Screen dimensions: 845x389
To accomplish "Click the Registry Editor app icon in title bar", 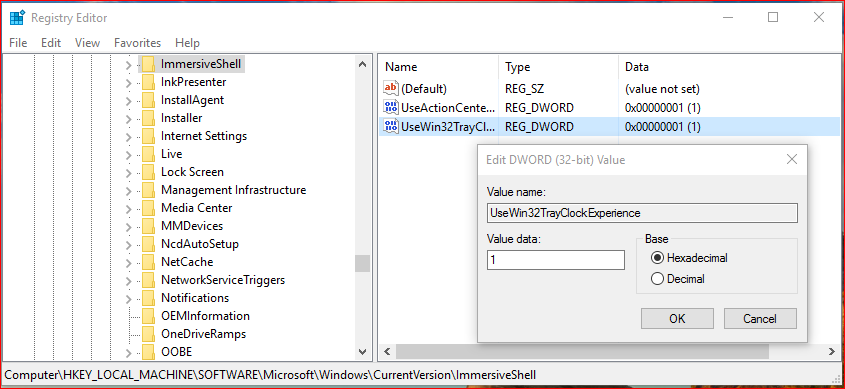I will click(x=17, y=18).
